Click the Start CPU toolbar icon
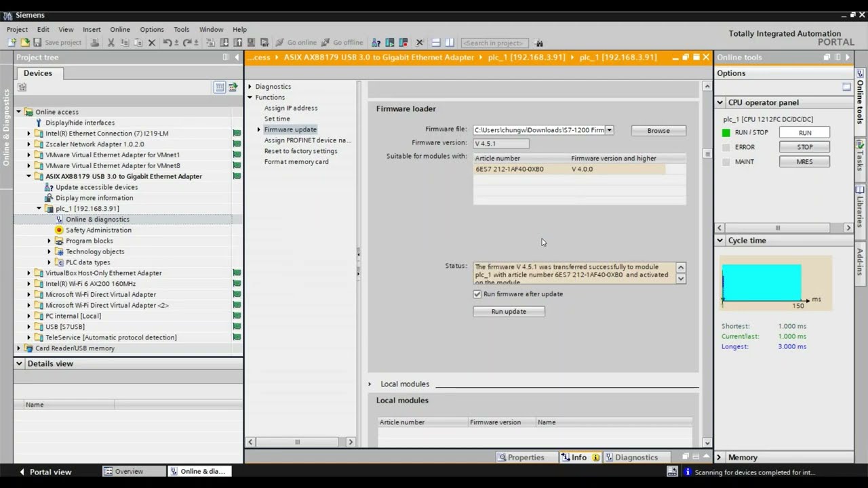This screenshot has height=488, width=868. (390, 42)
